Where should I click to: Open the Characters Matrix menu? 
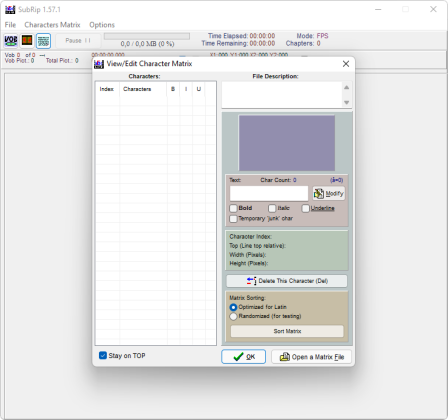pyautogui.click(x=52, y=25)
